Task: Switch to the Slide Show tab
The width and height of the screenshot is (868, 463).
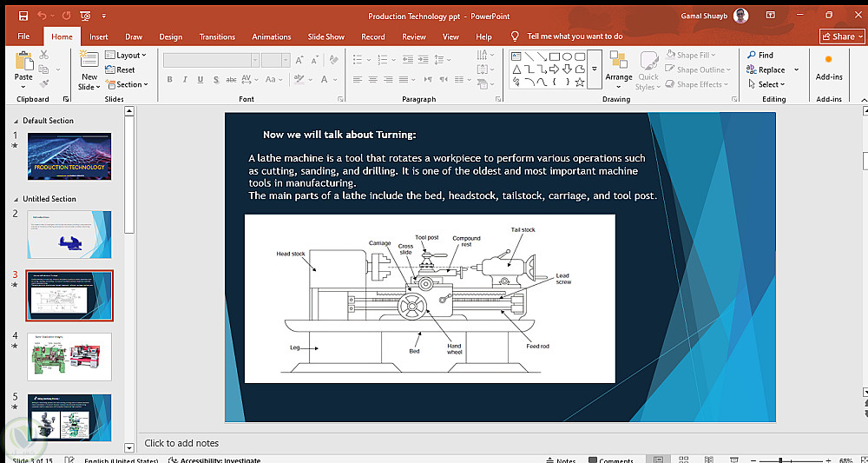Action: (326, 36)
